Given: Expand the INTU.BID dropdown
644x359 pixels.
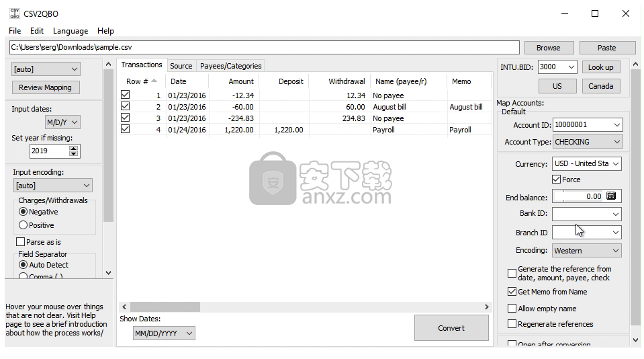Looking at the screenshot, I should click(571, 67).
